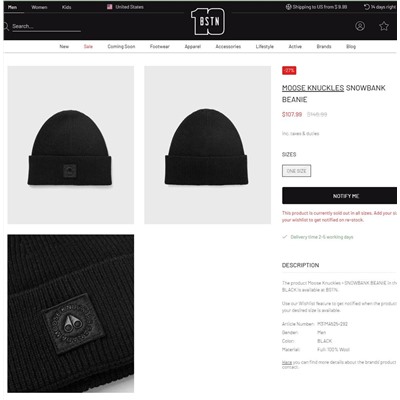
Task: Click the Here link in the description
Action: [x=287, y=362]
